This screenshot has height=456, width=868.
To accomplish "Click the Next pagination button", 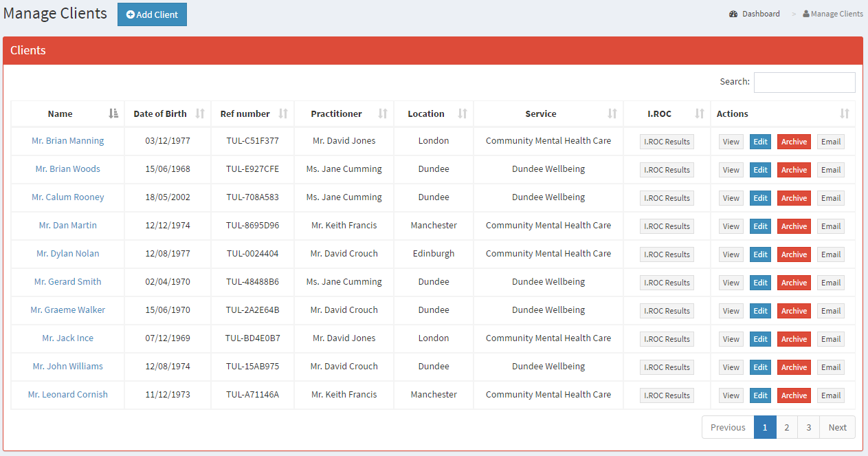I will pos(837,427).
